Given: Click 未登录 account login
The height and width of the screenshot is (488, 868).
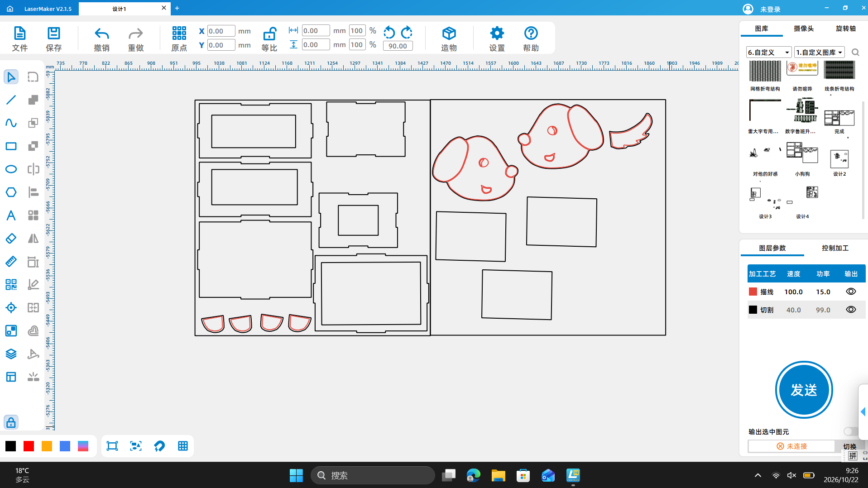Looking at the screenshot, I should [x=762, y=9].
